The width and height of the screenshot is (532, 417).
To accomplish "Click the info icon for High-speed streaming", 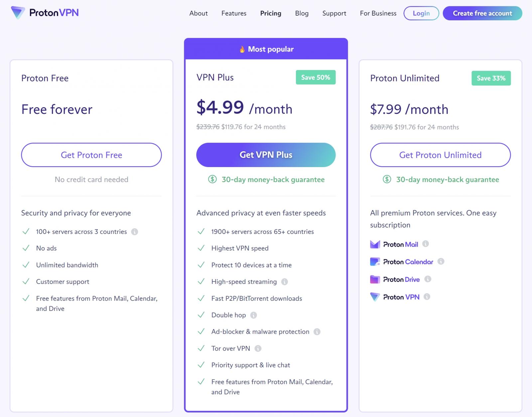I will [285, 282].
